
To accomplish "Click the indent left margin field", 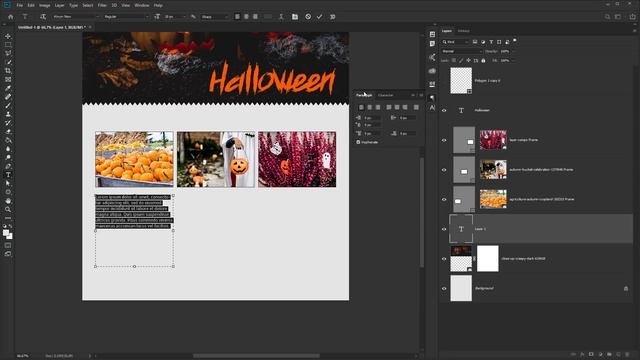I will click(x=373, y=118).
